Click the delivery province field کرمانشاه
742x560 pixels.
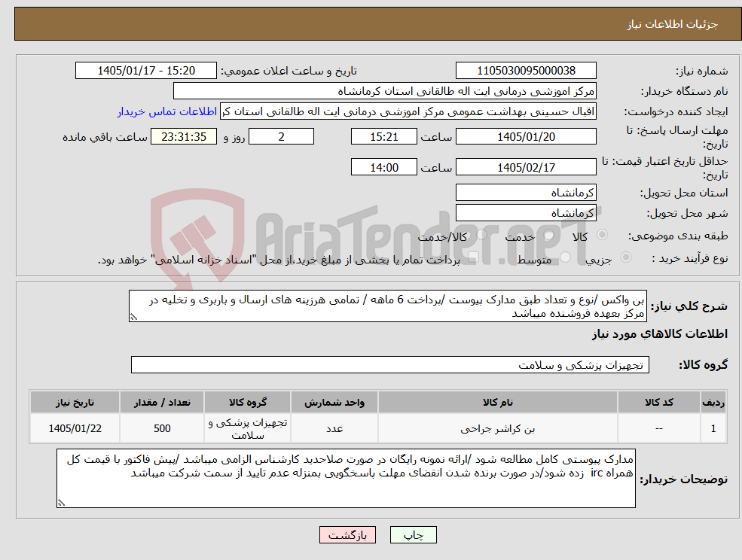pyautogui.click(x=526, y=193)
